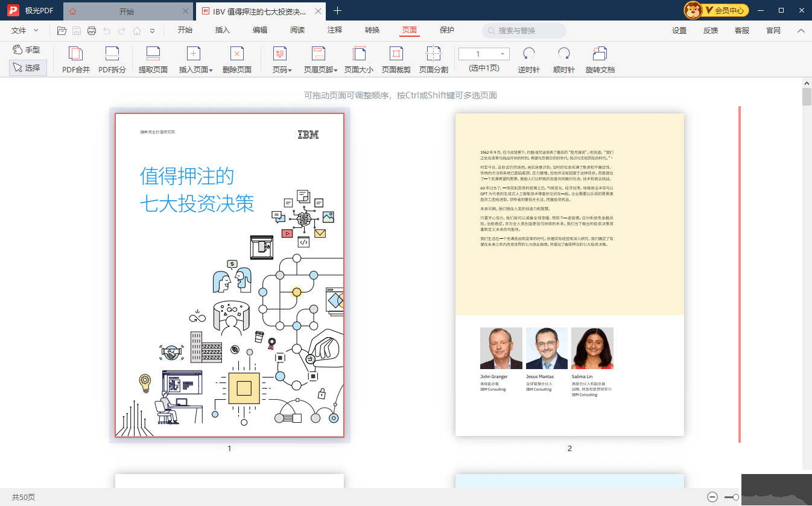
Task: Select the page 1 cover thumbnail
Action: [x=229, y=275]
